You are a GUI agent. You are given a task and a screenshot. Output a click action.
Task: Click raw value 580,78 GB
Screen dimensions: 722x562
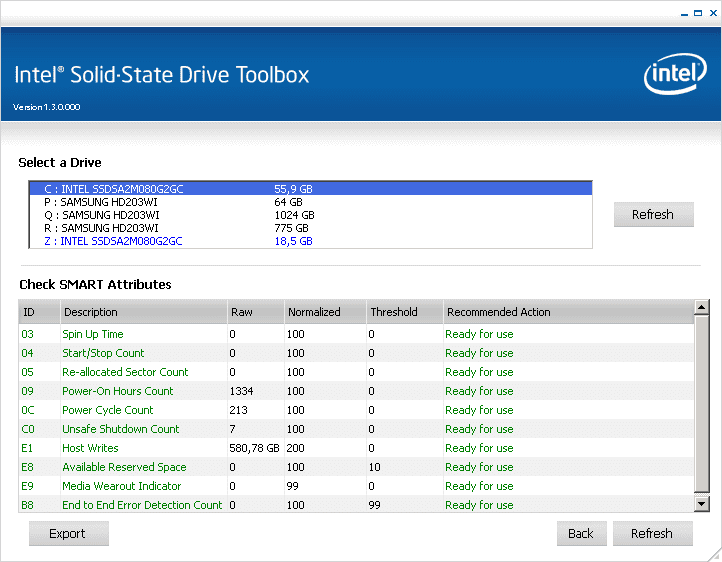(x=254, y=448)
